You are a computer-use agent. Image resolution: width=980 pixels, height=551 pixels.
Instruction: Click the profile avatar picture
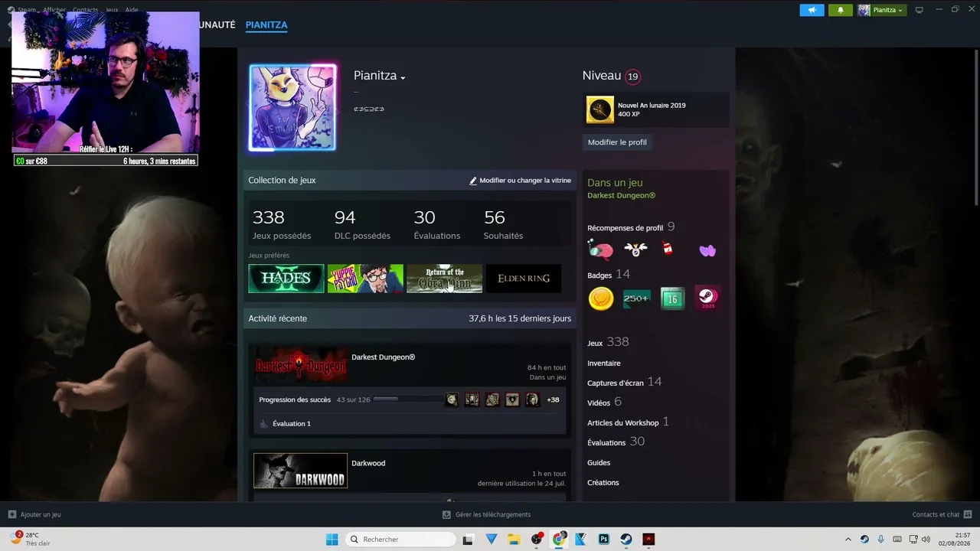coord(292,107)
